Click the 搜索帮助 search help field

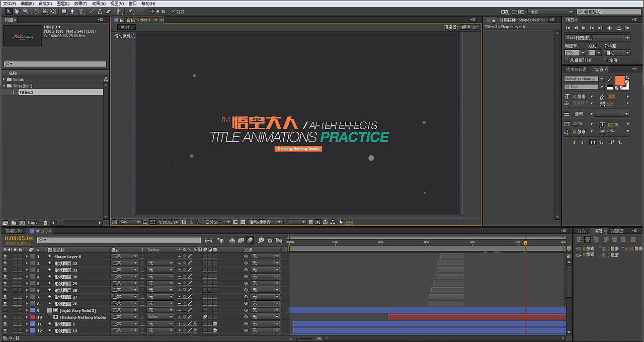click(609, 12)
